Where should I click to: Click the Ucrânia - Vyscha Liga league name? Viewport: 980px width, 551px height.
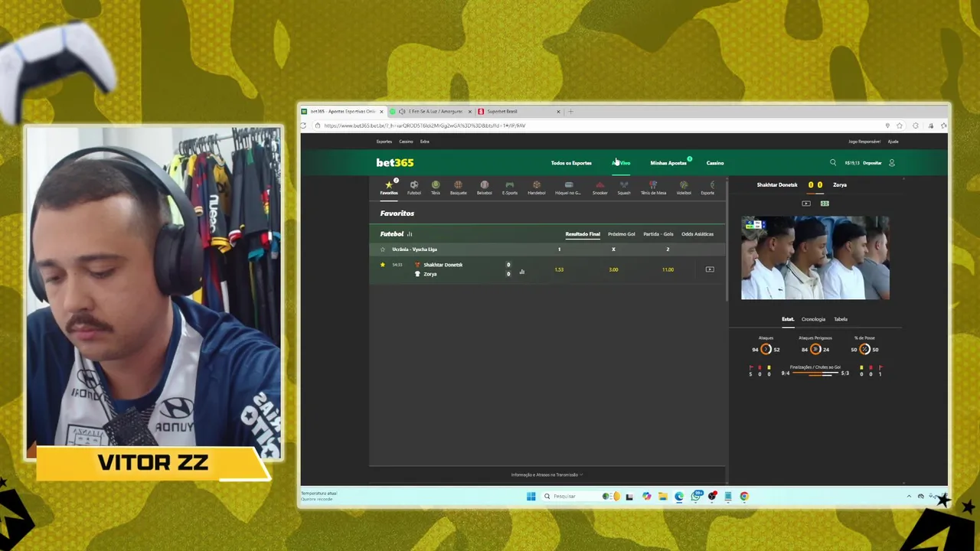(414, 249)
